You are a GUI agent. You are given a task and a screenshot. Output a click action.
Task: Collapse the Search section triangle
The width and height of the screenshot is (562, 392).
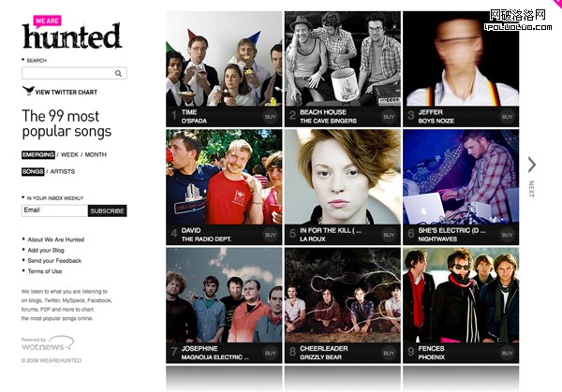(x=22, y=60)
